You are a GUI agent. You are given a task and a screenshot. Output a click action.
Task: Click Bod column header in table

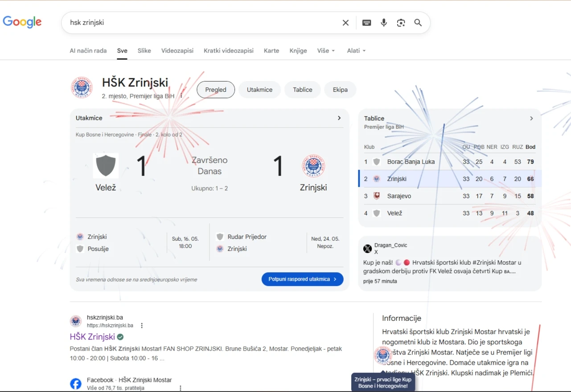coord(530,147)
